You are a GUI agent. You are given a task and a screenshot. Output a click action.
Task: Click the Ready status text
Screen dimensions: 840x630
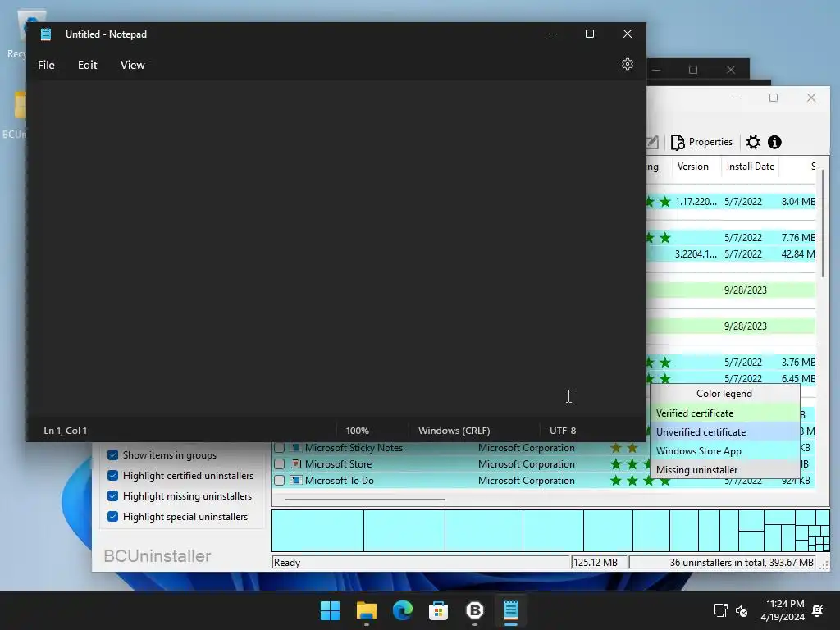287,563
